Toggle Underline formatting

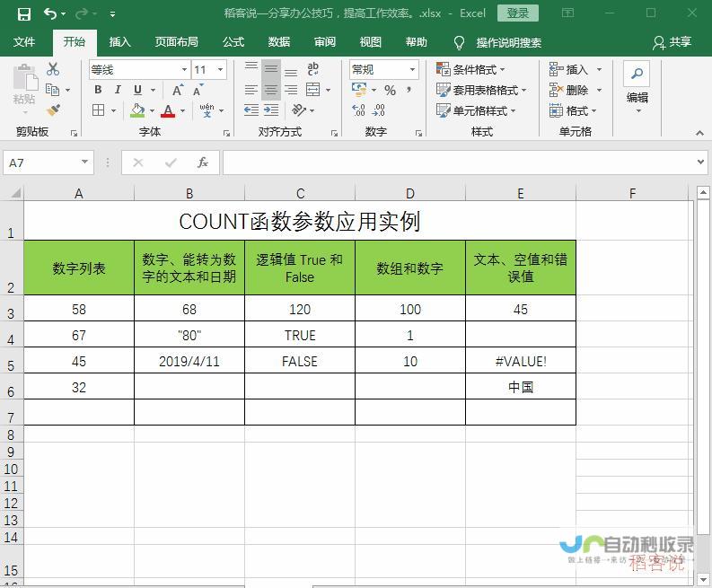(x=137, y=90)
